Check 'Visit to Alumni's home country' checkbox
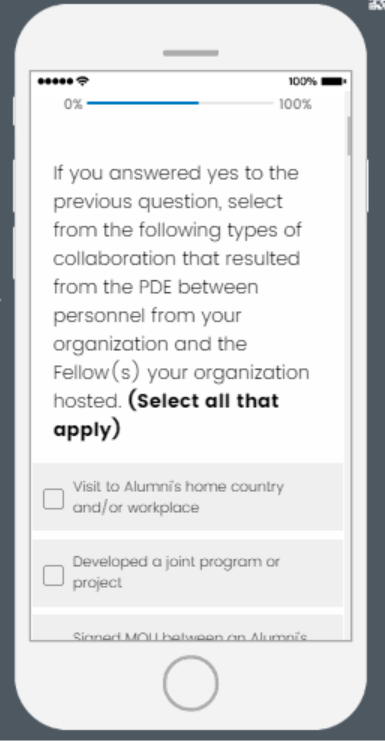 [x=53, y=499]
